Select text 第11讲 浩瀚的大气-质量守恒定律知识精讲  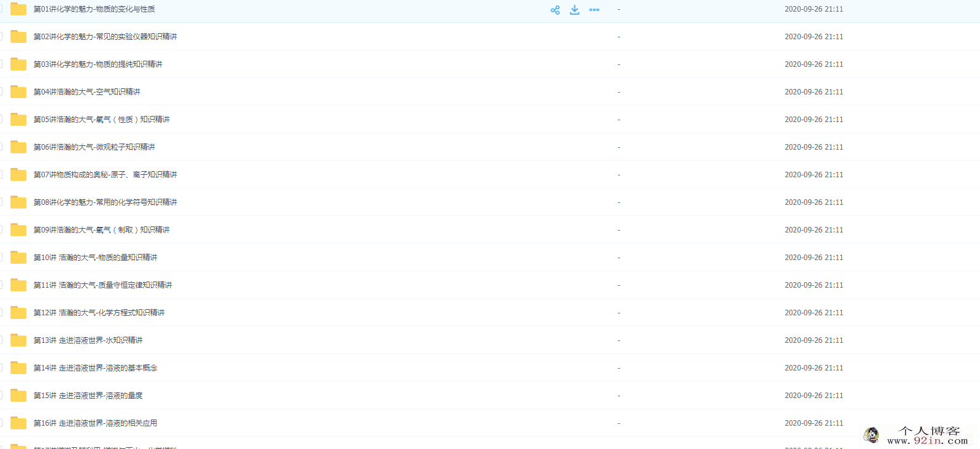[102, 285]
